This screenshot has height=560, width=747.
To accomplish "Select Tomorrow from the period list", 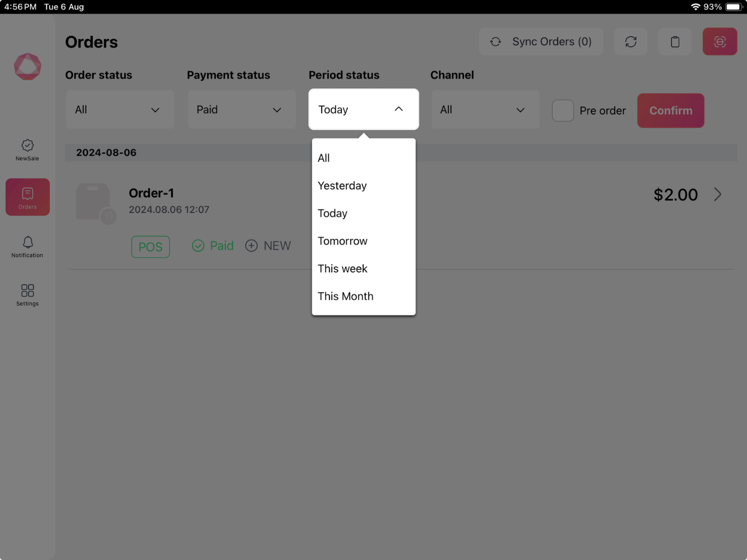I will click(342, 241).
